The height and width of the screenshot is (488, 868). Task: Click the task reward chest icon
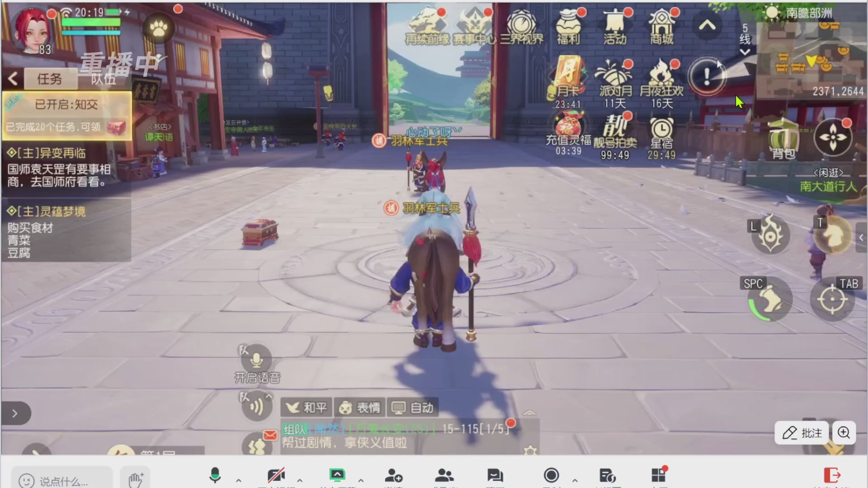[x=116, y=127]
